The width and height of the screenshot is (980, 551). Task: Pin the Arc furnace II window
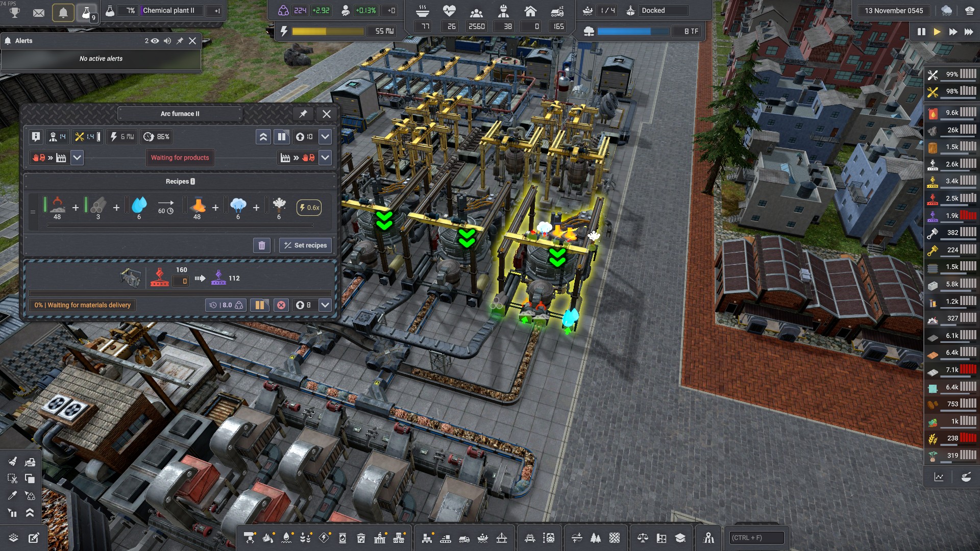coord(303,114)
